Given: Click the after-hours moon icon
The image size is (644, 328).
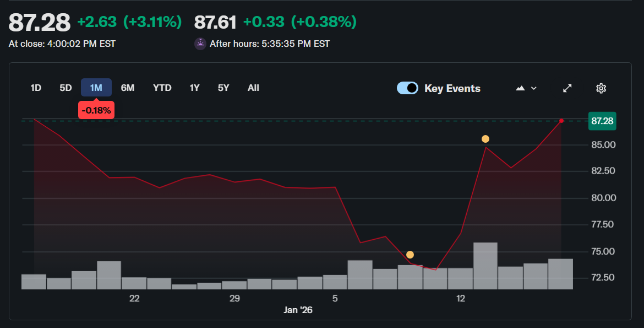Looking at the screenshot, I should pyautogui.click(x=200, y=44).
